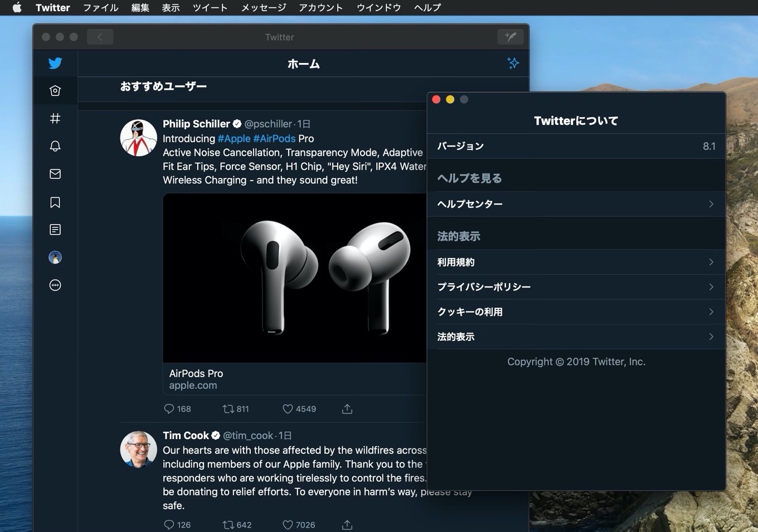The height and width of the screenshot is (532, 758).
Task: Go back using toolbar back arrow
Action: (100, 37)
